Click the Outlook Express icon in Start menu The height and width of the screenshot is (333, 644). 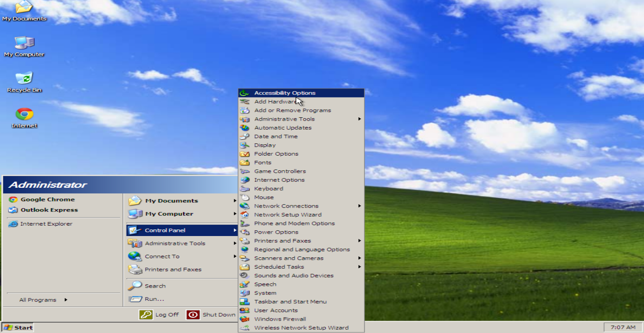pos(13,210)
